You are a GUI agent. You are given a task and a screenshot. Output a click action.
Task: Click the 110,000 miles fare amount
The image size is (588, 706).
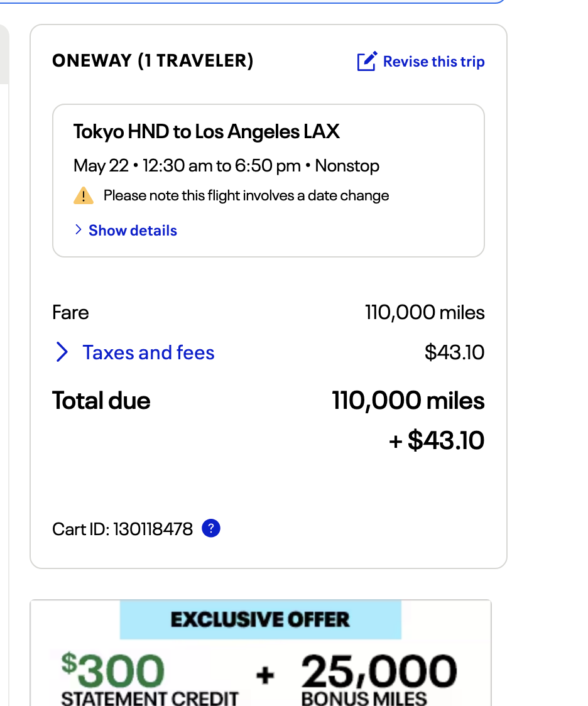425,313
